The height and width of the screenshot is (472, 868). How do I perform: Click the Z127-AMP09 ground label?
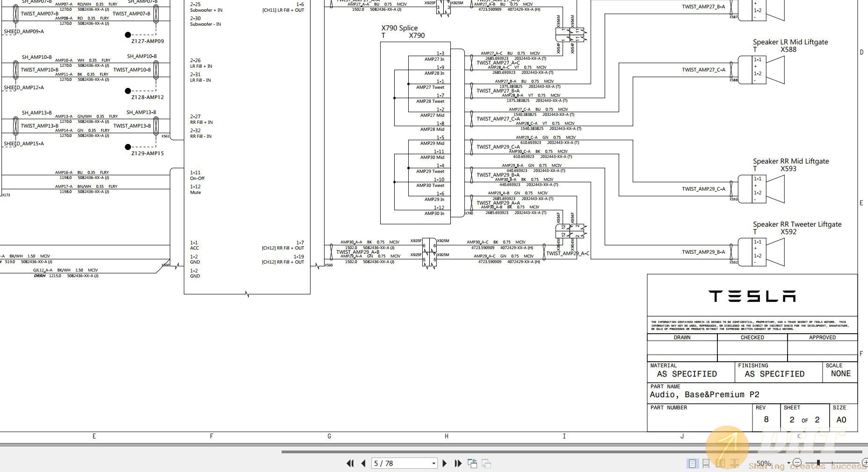pyautogui.click(x=148, y=41)
